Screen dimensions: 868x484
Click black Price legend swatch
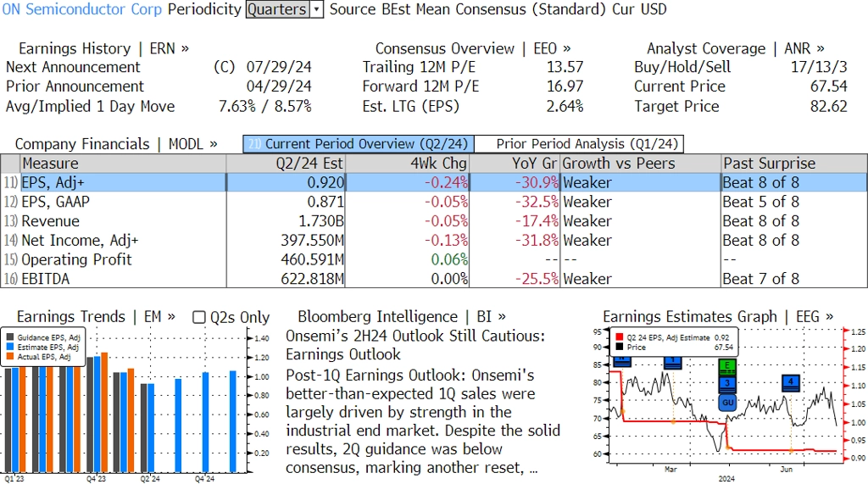point(620,348)
